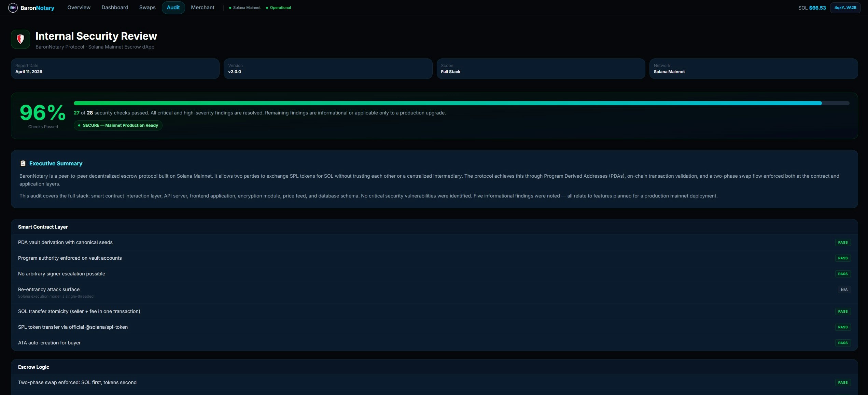Click the Internal Security Review title
This screenshot has width=868, height=395.
click(x=96, y=36)
